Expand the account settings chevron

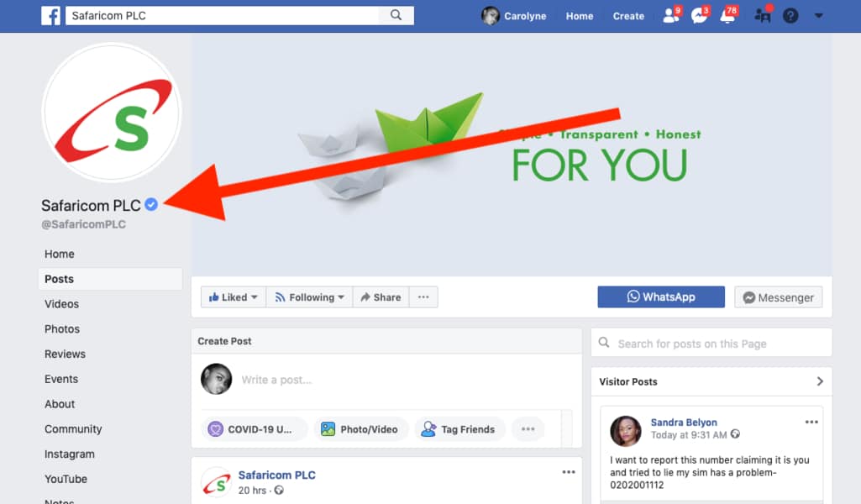(818, 15)
